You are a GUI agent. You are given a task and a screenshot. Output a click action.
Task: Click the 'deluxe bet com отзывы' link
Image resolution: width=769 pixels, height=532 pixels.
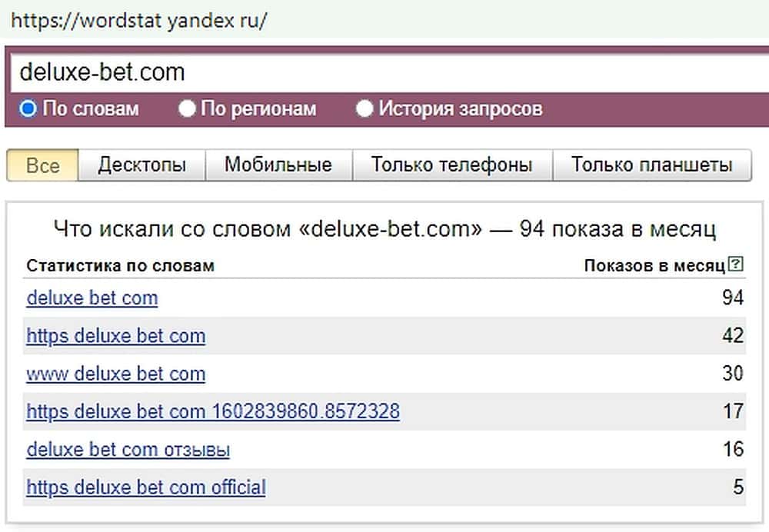pyautogui.click(x=128, y=450)
